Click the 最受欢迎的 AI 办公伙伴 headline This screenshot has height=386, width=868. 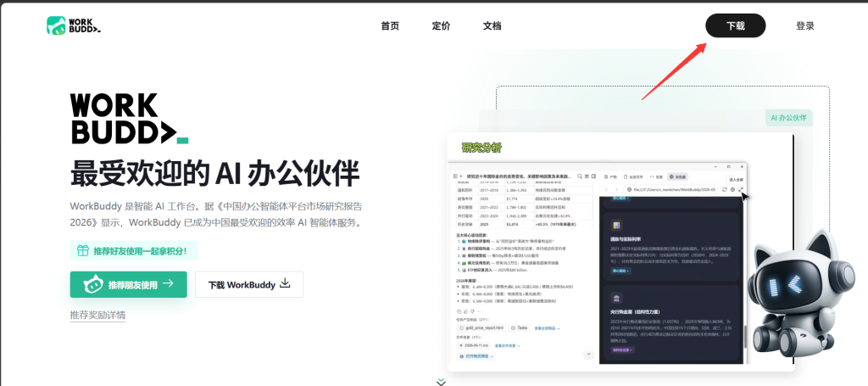[x=214, y=174]
